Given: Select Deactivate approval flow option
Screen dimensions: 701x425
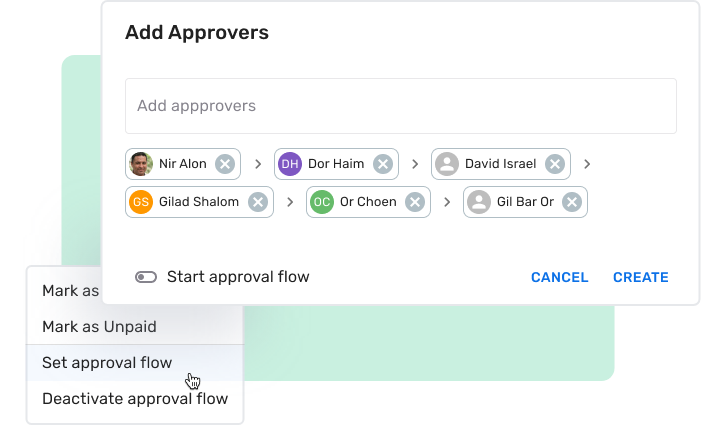Looking at the screenshot, I should 135,398.
